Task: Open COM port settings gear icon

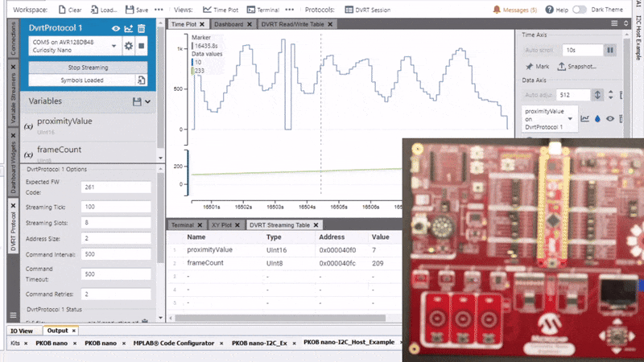Action: coord(128,46)
